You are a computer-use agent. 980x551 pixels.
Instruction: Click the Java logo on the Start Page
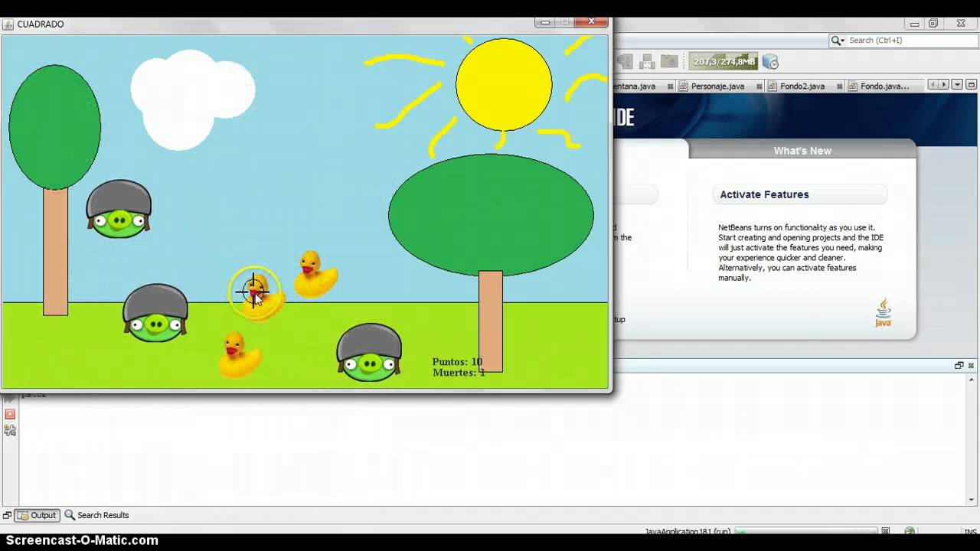pos(883,313)
